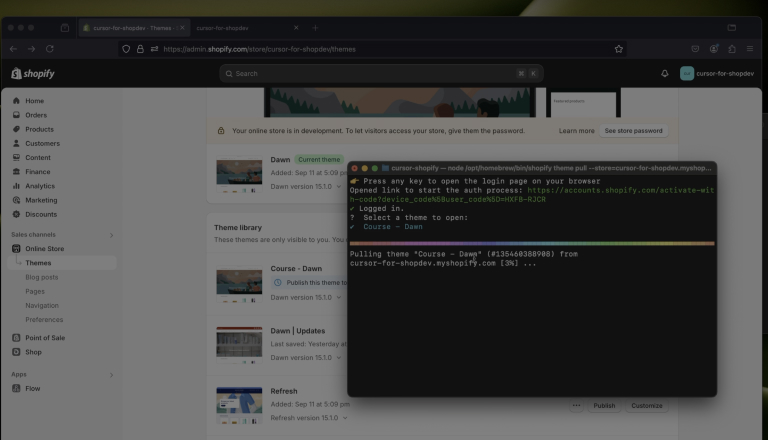Viewport: 768px width, 440px height.
Task: Focus the Shopify admin Search field
Action: pos(381,73)
